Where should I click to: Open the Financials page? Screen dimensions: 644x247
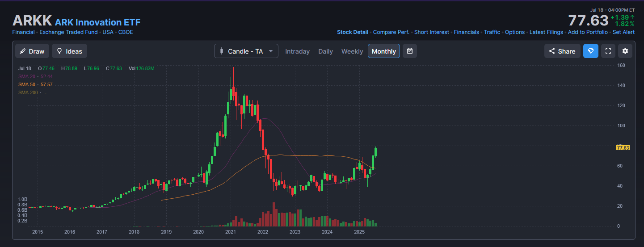click(467, 32)
